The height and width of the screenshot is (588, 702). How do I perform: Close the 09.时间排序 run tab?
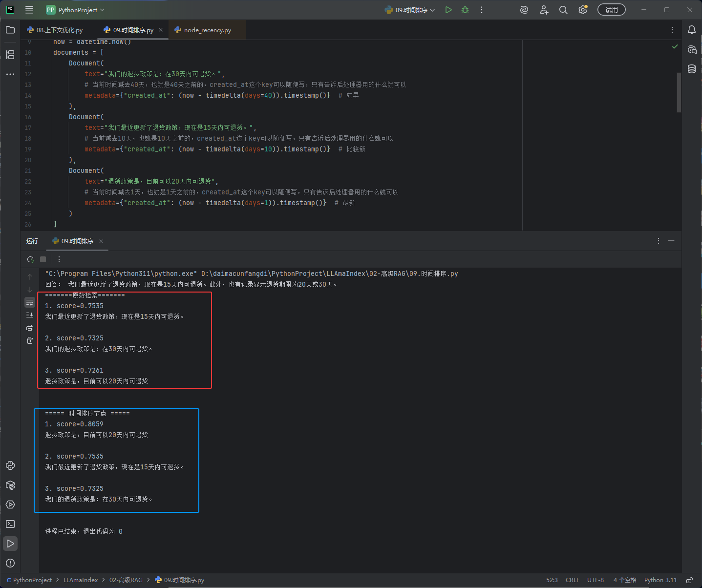(101, 241)
